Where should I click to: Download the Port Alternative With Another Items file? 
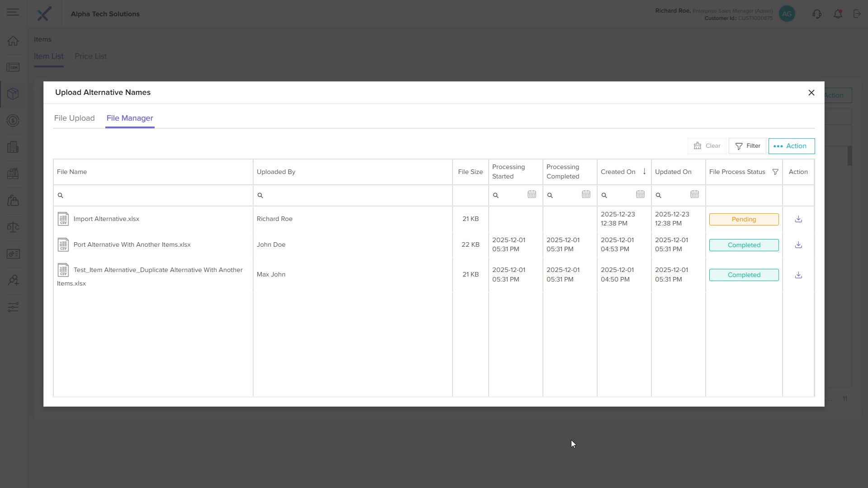(x=798, y=245)
